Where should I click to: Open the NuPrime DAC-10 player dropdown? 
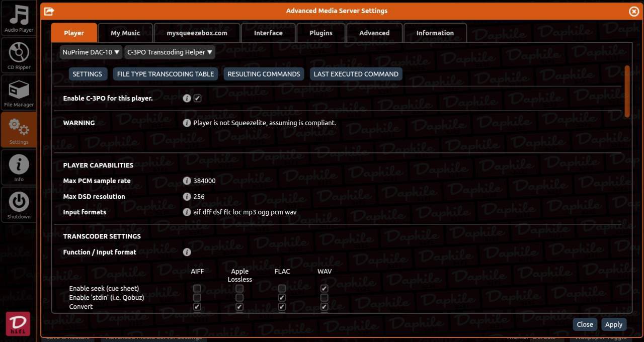click(91, 52)
